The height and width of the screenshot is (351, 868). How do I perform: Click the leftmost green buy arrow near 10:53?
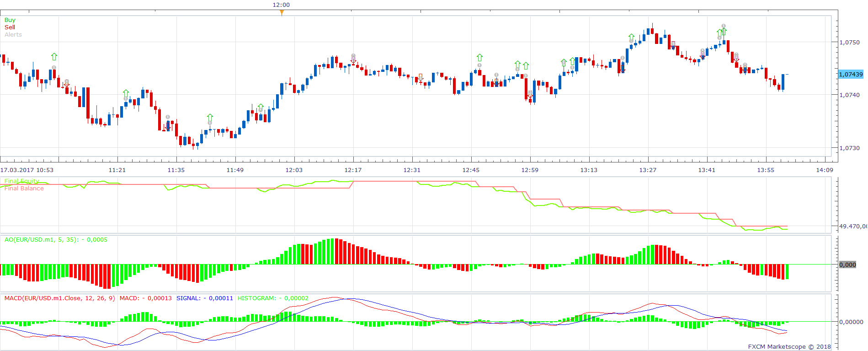[54, 57]
